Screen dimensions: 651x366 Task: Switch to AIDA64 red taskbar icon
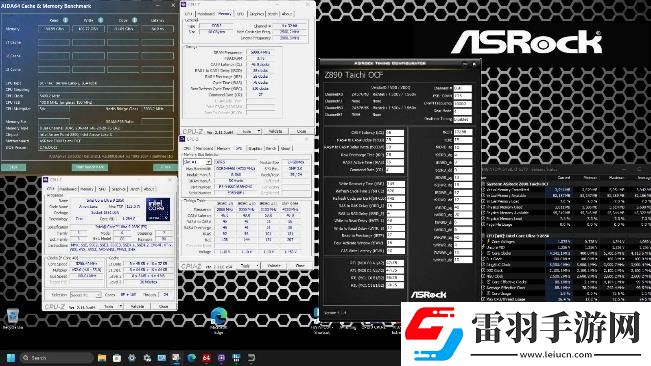click(206, 358)
